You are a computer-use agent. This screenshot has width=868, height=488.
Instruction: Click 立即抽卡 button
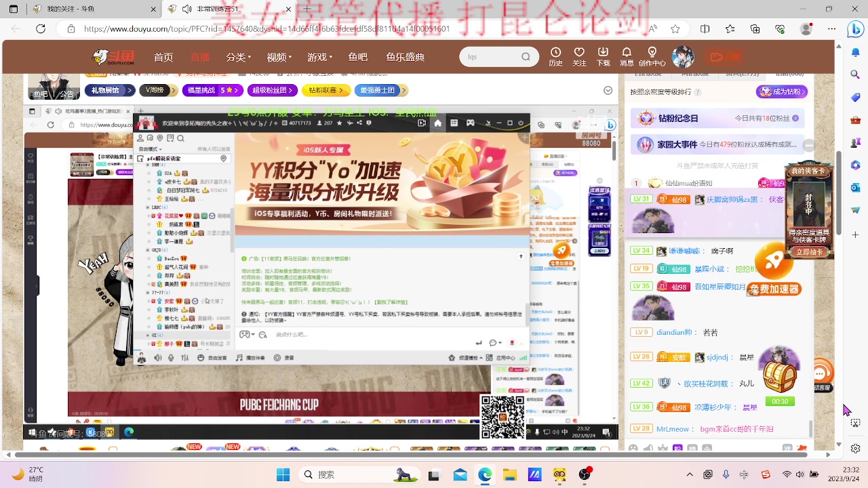point(809,251)
